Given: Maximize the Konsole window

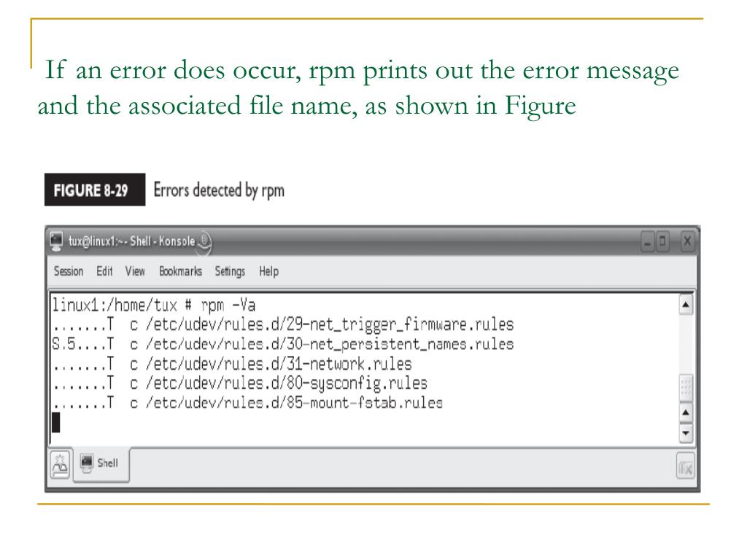Looking at the screenshot, I should [662, 241].
